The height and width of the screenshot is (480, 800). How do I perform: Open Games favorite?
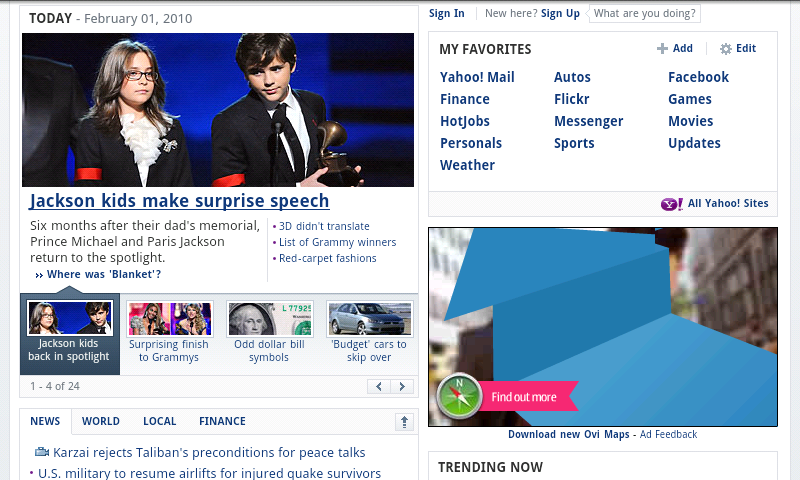[x=690, y=99]
